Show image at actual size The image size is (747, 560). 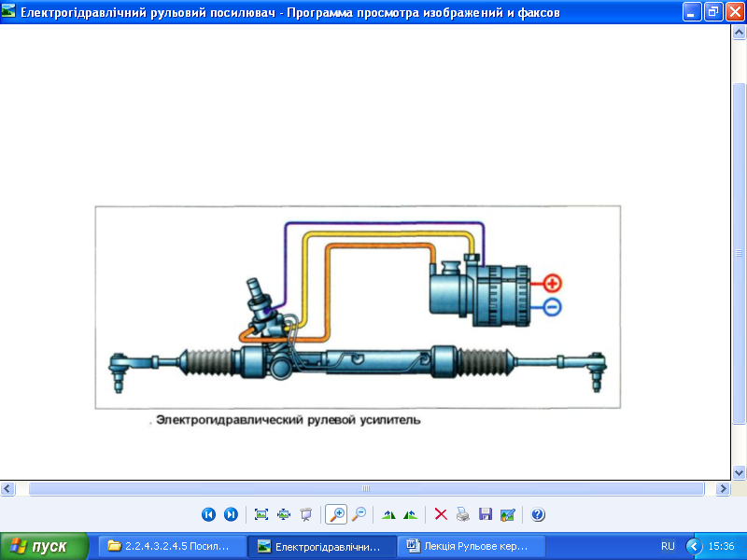click(x=284, y=514)
